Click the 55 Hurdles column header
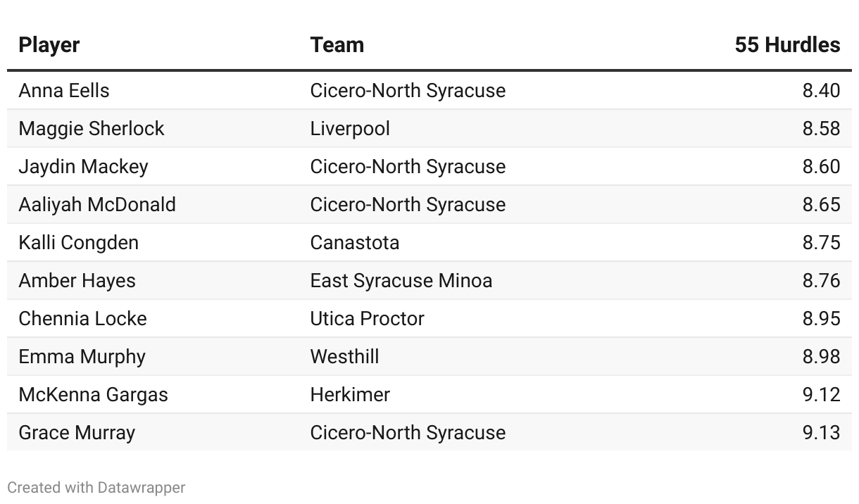This screenshot has width=859, height=504. [787, 45]
